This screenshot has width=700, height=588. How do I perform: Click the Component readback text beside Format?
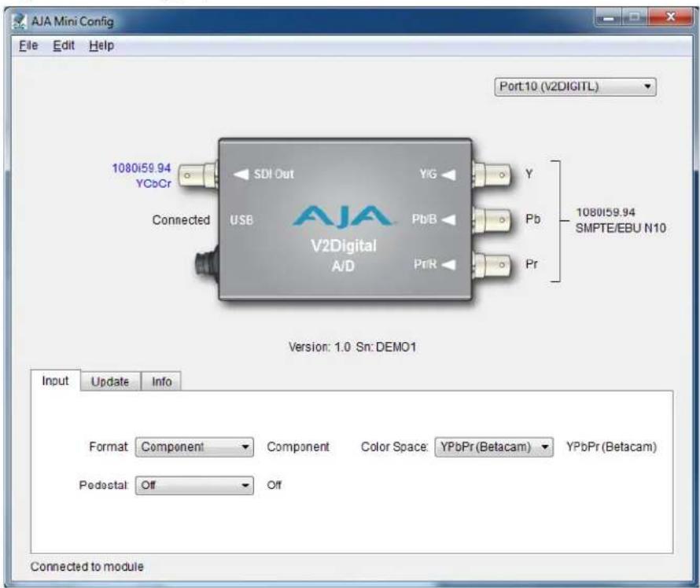pyautogui.click(x=298, y=447)
